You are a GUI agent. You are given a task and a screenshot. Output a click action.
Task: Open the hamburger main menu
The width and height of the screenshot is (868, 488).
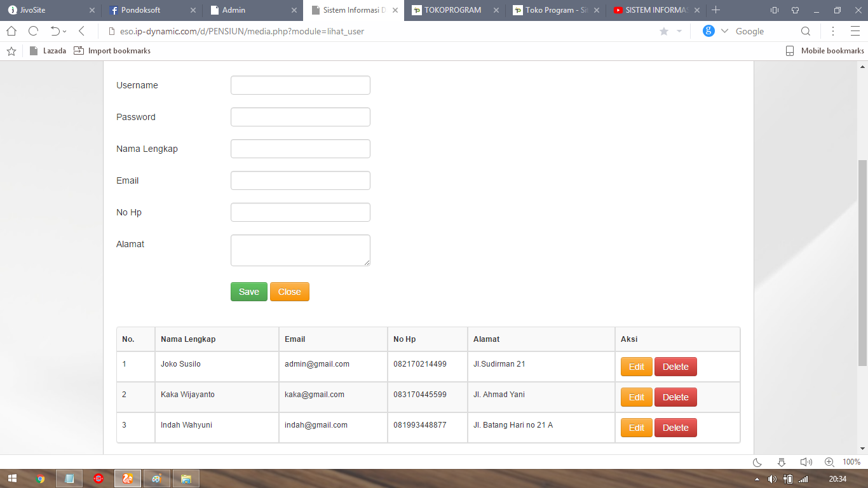pos(855,31)
